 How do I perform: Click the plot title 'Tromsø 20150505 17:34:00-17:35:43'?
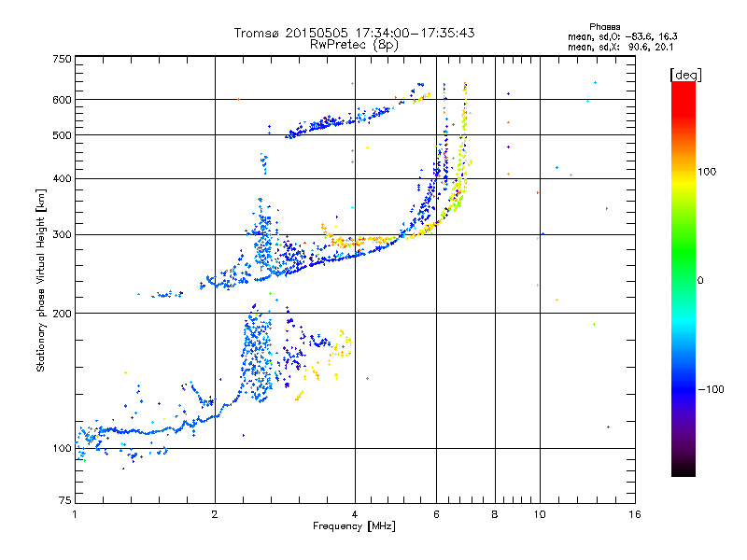pyautogui.click(x=354, y=33)
